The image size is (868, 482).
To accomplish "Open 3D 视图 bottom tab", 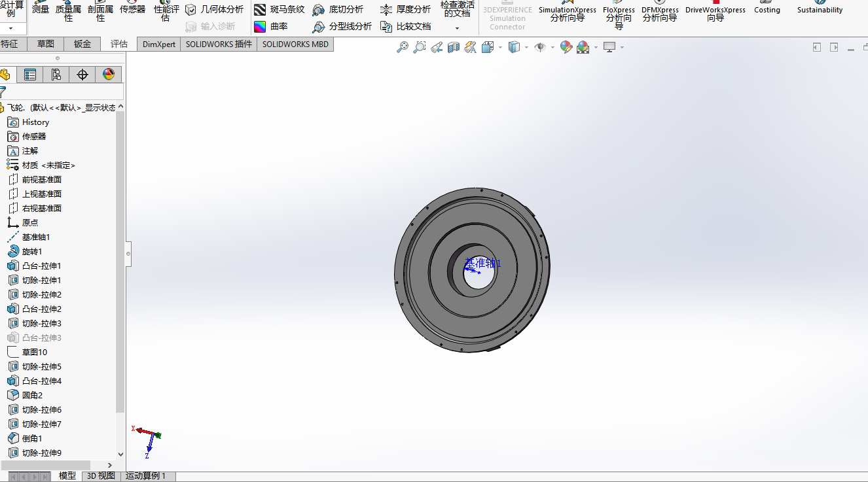I will click(x=101, y=476).
